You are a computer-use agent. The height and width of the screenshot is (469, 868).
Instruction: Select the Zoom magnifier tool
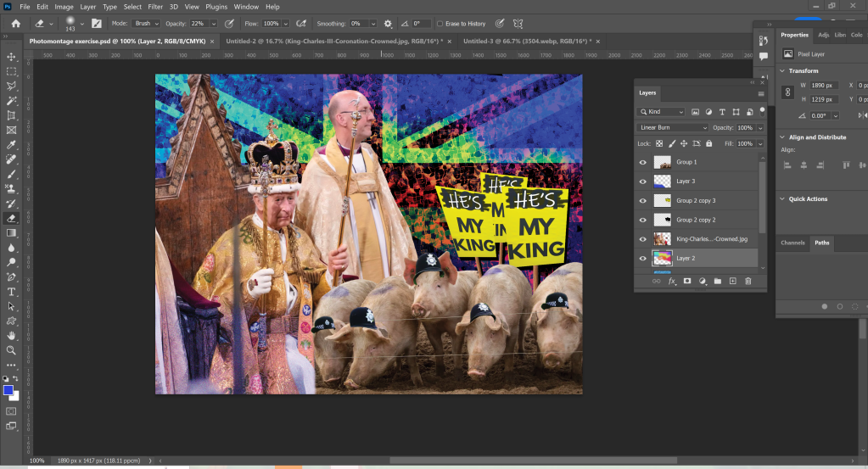pyautogui.click(x=12, y=350)
